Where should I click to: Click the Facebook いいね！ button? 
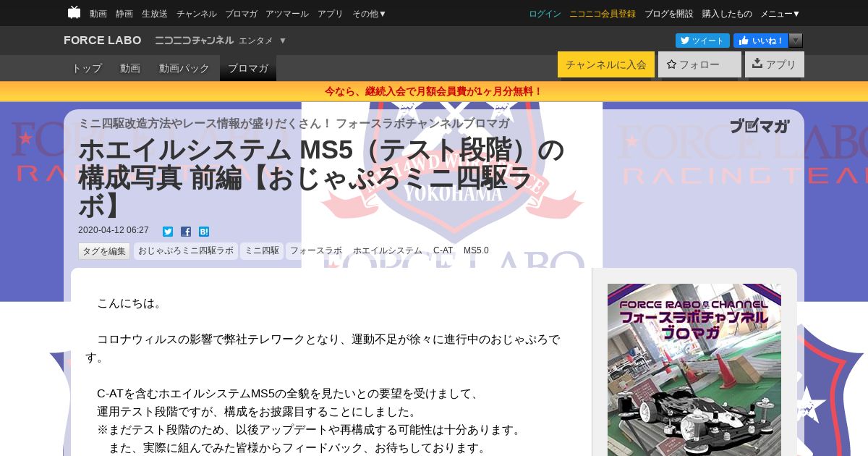pos(761,41)
